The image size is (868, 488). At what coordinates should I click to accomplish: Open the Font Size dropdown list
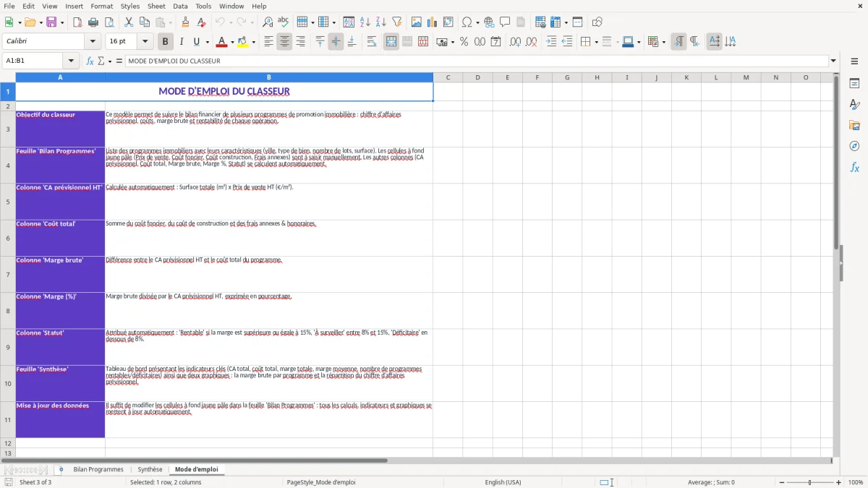145,42
